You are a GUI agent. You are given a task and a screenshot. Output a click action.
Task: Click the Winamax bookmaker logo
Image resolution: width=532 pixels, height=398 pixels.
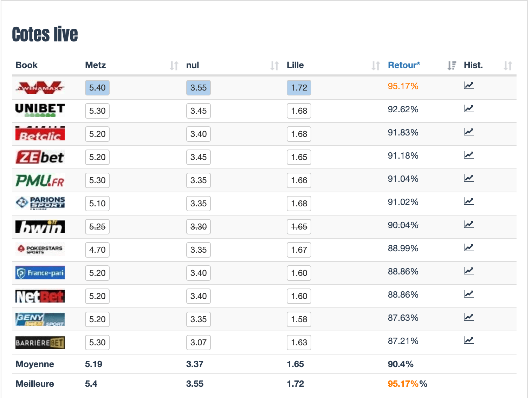pyautogui.click(x=40, y=87)
